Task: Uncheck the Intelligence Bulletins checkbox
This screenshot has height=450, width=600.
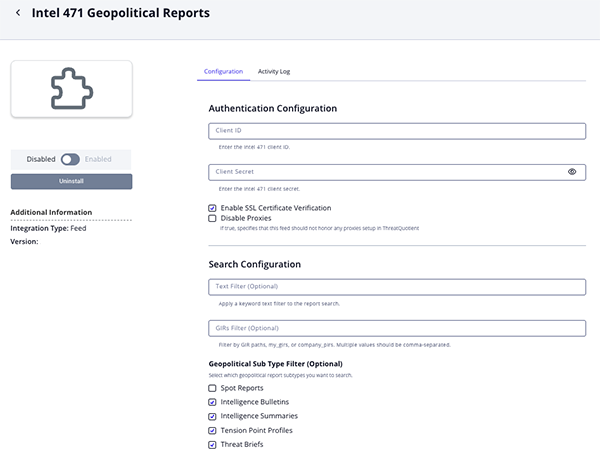Action: click(x=212, y=402)
